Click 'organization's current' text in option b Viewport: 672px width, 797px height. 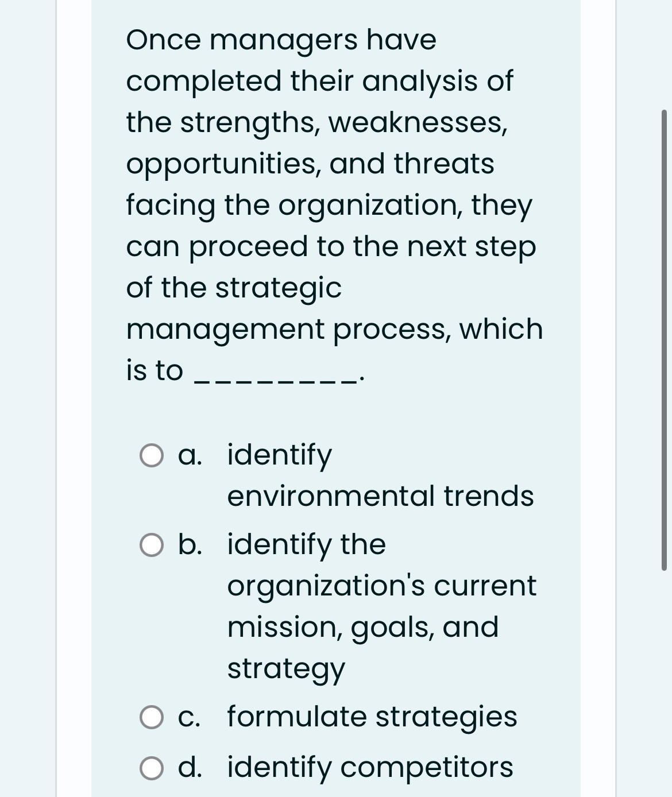point(382,586)
